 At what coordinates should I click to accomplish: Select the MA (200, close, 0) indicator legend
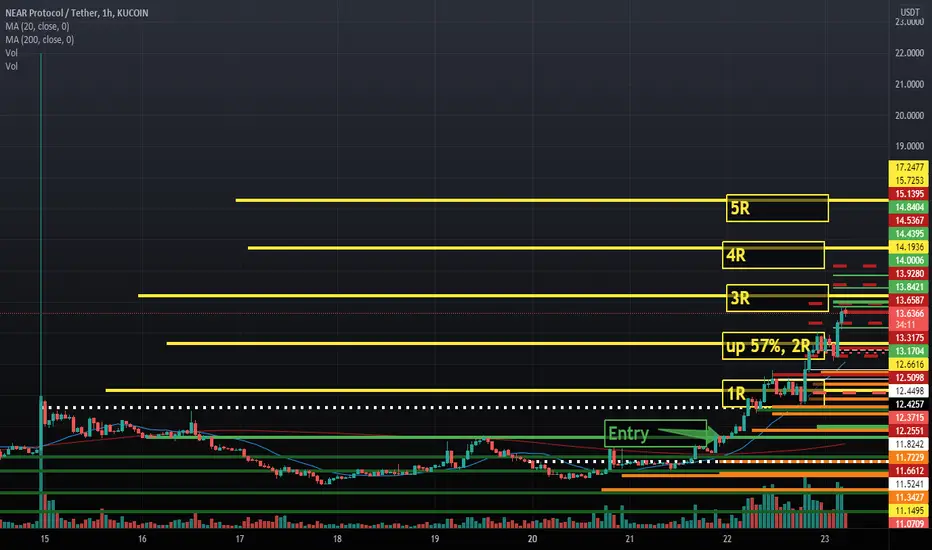click(x=40, y=40)
